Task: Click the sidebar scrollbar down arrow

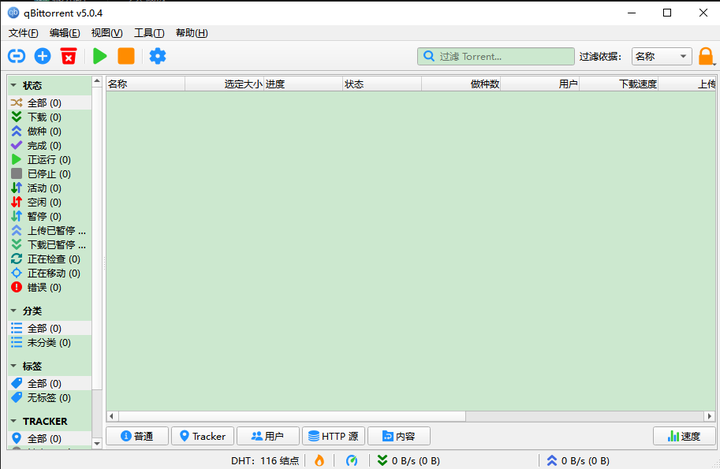Action: point(97,443)
